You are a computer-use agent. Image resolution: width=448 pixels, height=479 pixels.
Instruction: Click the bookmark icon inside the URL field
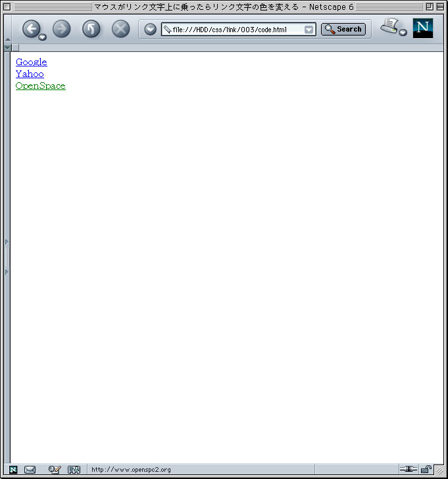point(167,30)
